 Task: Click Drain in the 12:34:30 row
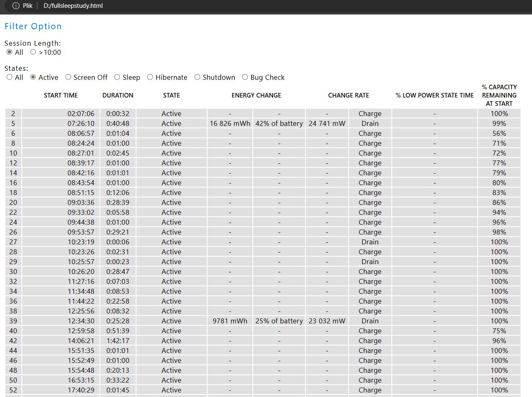point(370,321)
